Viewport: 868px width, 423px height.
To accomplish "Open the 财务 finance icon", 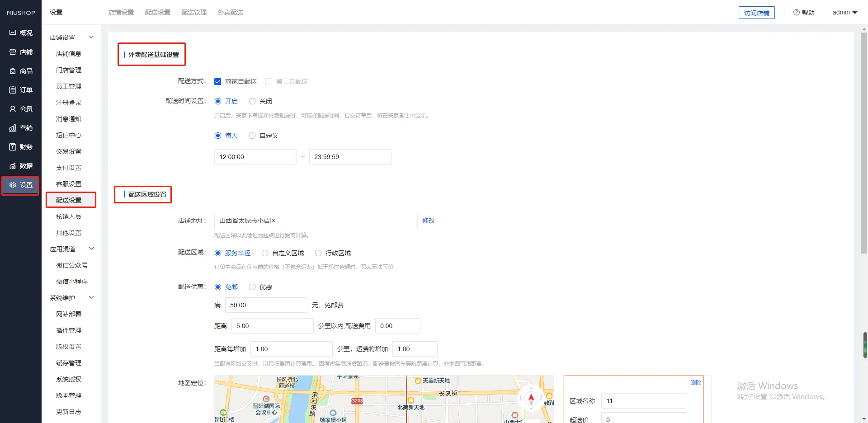I will (x=13, y=147).
